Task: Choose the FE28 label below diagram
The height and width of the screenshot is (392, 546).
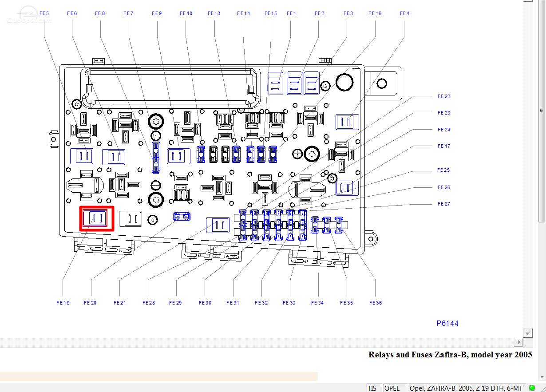Action: 149,303
